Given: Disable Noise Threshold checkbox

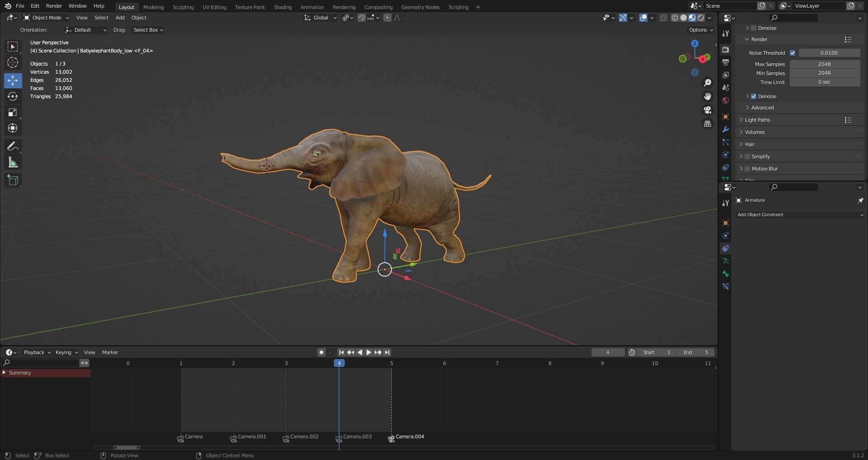Looking at the screenshot, I should click(793, 53).
